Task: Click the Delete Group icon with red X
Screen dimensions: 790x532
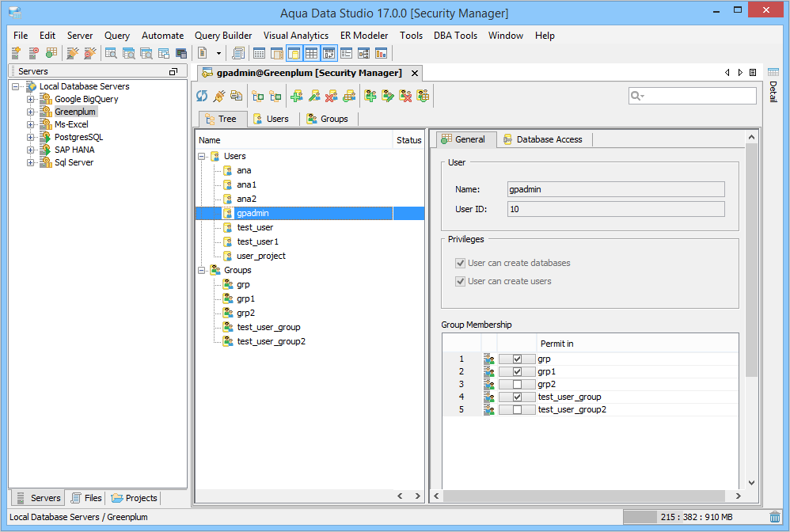Action: pos(405,96)
